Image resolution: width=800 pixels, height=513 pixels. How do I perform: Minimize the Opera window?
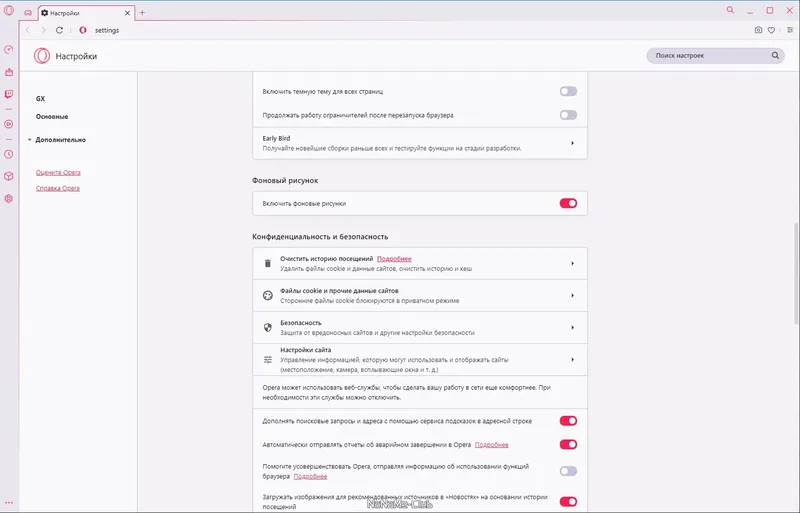[x=750, y=11]
